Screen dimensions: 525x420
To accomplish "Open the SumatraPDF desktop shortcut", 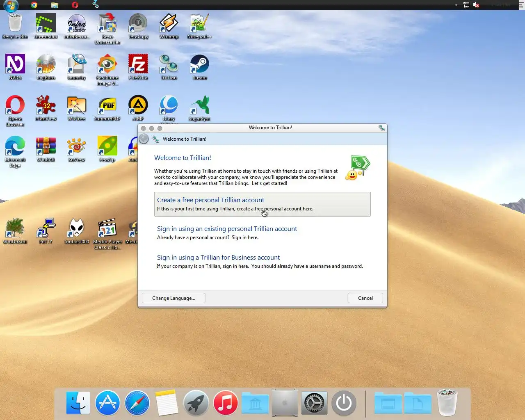I will tap(107, 108).
